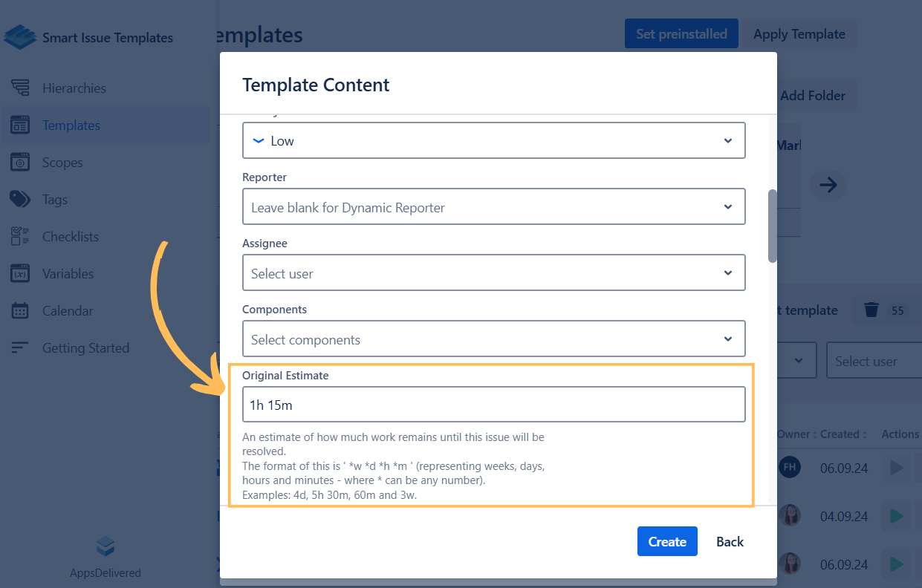The image size is (922, 588).
Task: Click the Smart Issue Templates logo icon
Action: (x=20, y=37)
